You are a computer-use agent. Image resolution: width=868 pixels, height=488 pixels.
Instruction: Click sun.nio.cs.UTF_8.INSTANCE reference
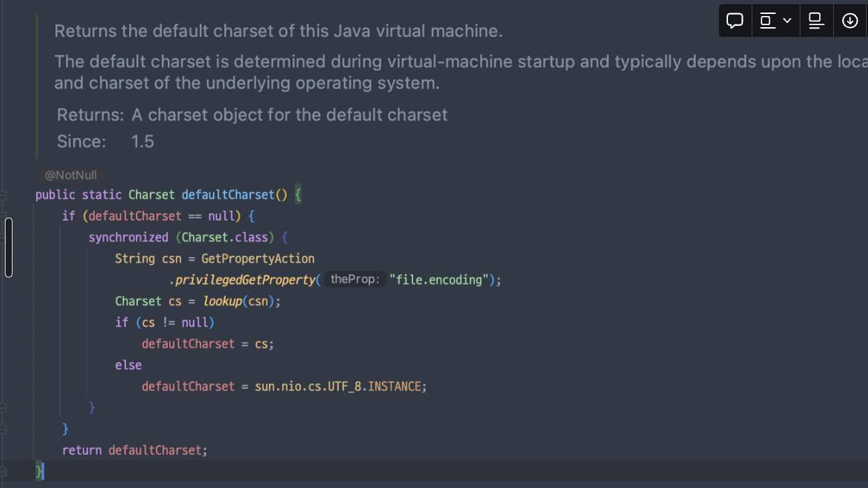339,386
